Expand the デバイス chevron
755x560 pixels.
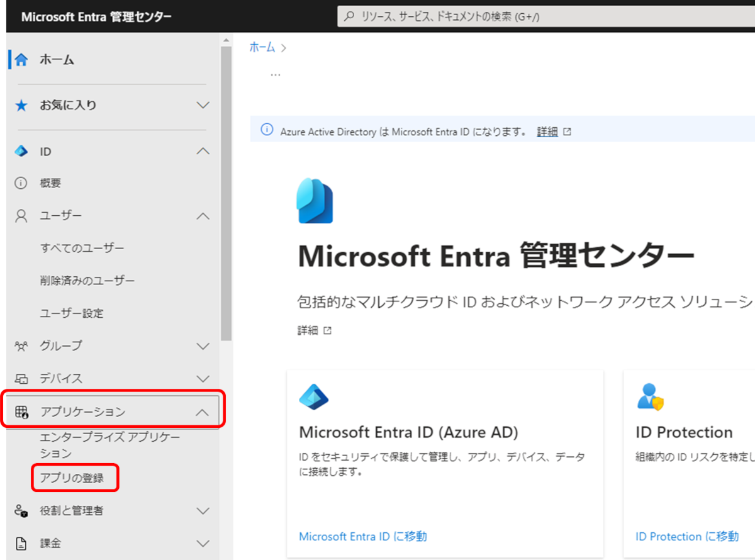tap(203, 379)
